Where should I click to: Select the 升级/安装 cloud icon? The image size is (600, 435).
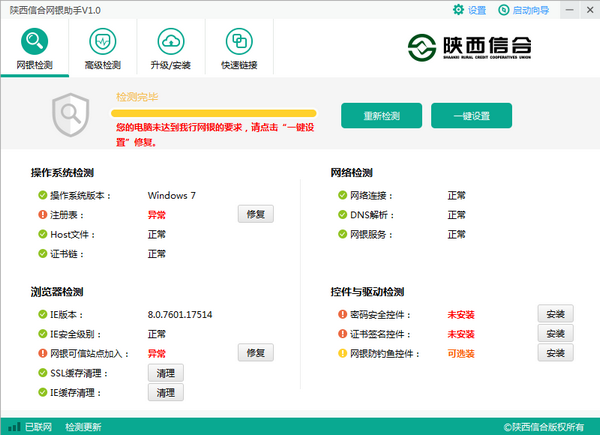point(171,49)
